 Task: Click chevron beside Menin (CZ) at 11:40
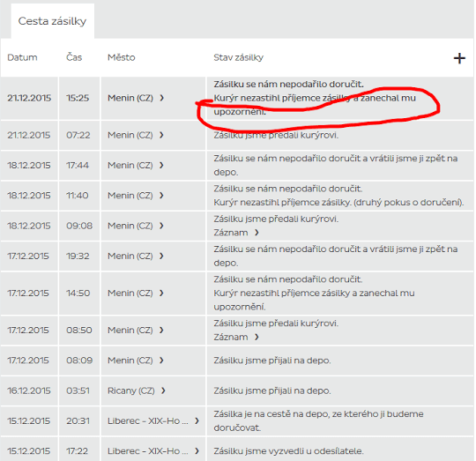(x=161, y=196)
